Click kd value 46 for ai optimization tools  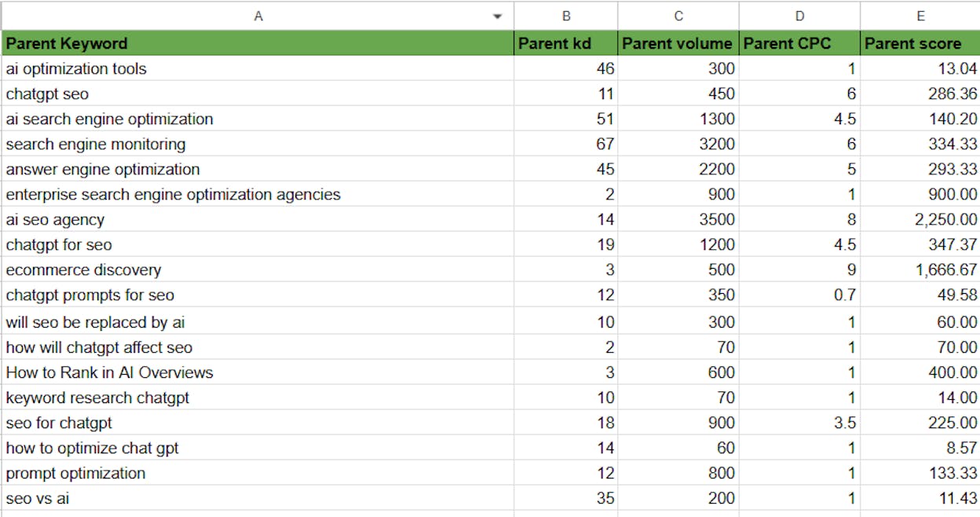[x=566, y=68]
